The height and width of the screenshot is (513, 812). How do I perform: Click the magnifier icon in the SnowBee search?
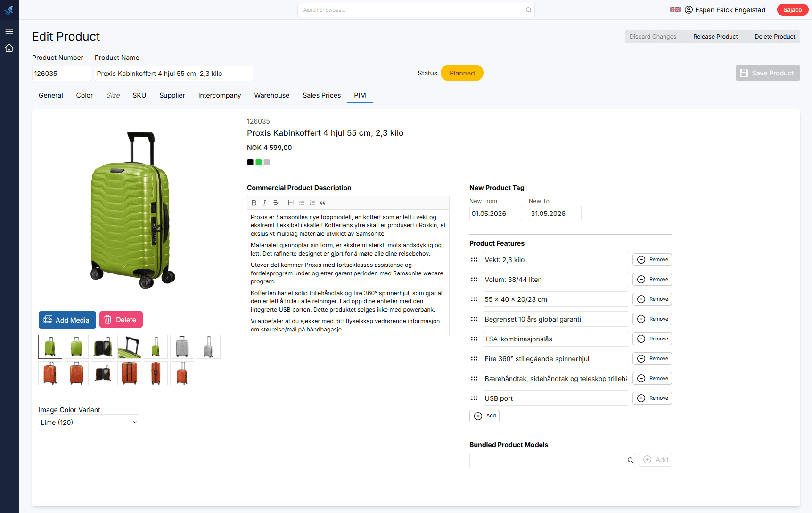pyautogui.click(x=528, y=10)
